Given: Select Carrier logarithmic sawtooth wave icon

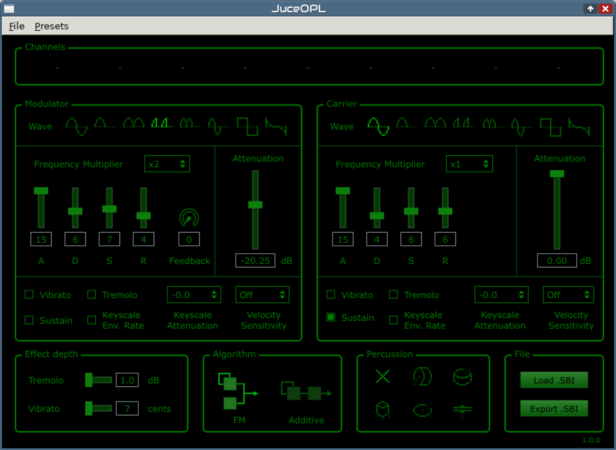Looking at the screenshot, I should tap(579, 127).
